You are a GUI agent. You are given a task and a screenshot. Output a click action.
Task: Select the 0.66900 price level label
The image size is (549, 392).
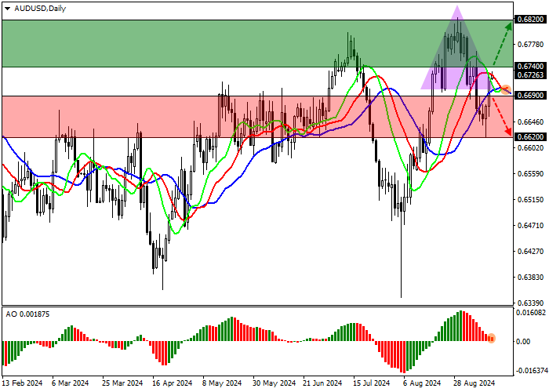click(x=530, y=95)
